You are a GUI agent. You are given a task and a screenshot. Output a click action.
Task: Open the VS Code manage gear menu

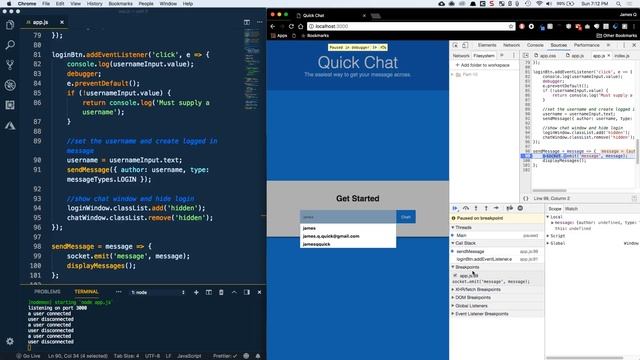pyautogui.click(x=10, y=341)
